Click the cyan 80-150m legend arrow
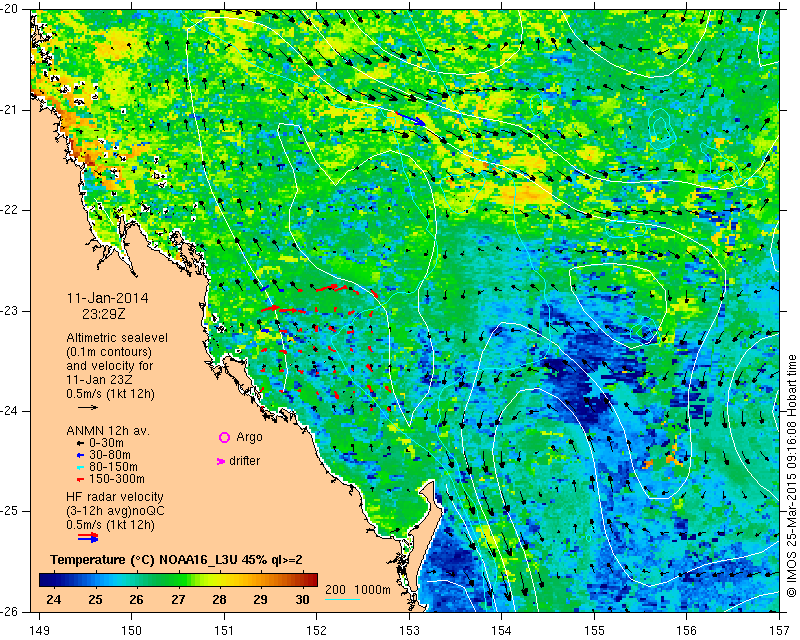 [x=80, y=467]
